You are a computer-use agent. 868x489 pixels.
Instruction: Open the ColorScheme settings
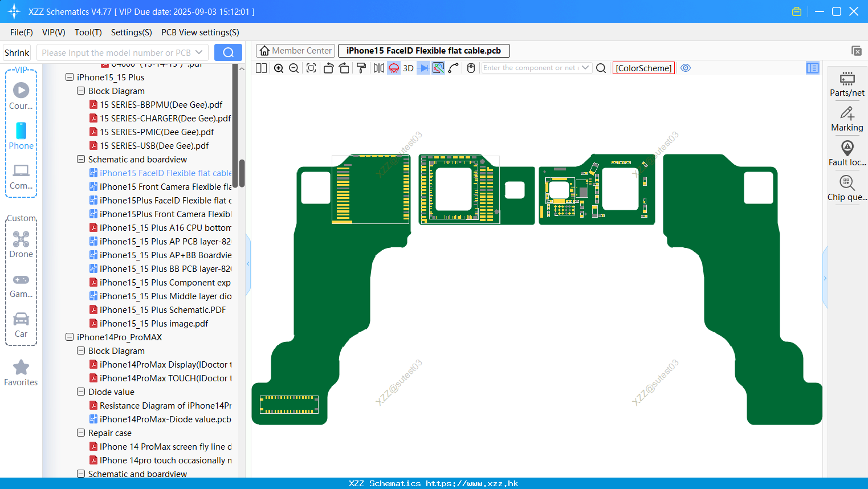(x=643, y=68)
